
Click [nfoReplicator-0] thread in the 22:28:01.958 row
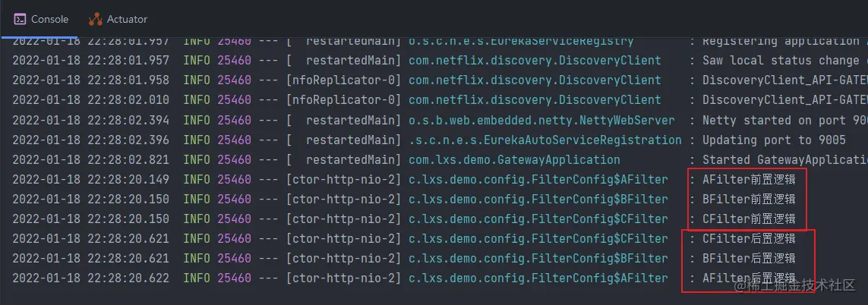click(x=344, y=80)
